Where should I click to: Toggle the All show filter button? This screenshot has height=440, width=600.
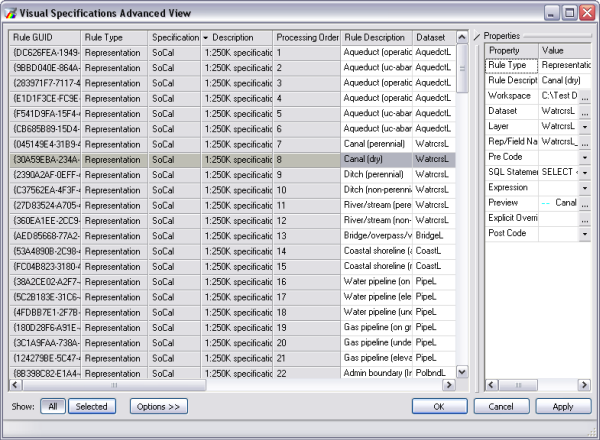(x=53, y=406)
